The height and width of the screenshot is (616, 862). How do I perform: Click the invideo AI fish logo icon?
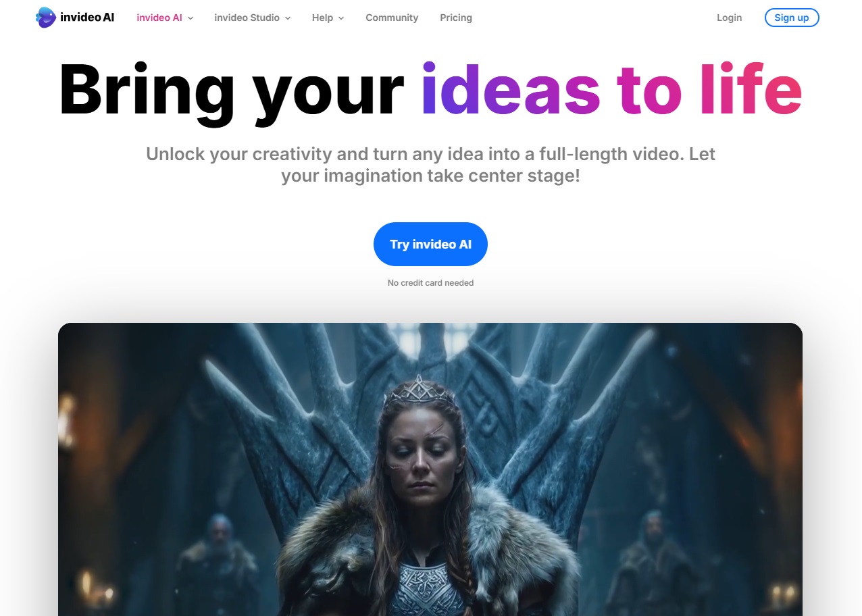pos(46,18)
